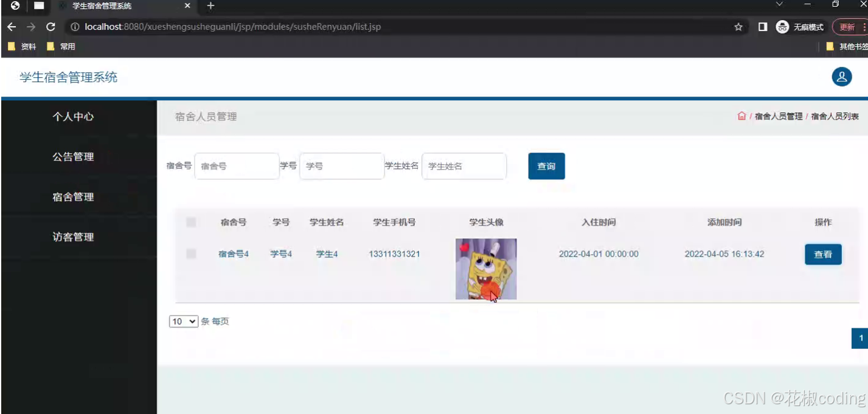Navigate back using the browser back arrow
The width and height of the screenshot is (868, 414).
11,27
